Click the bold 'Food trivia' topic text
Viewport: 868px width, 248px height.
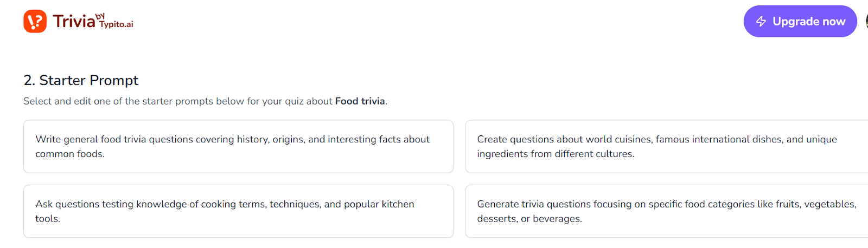tap(360, 101)
